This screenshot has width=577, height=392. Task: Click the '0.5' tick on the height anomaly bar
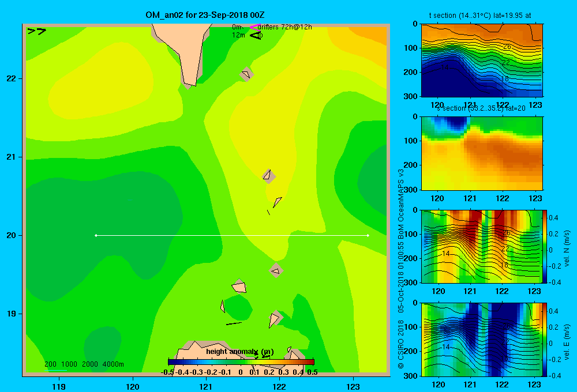tap(312, 372)
